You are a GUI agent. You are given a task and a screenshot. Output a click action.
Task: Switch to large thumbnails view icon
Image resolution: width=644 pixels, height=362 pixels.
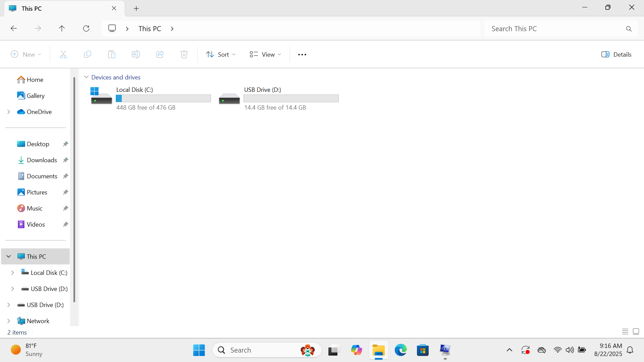pyautogui.click(x=636, y=331)
